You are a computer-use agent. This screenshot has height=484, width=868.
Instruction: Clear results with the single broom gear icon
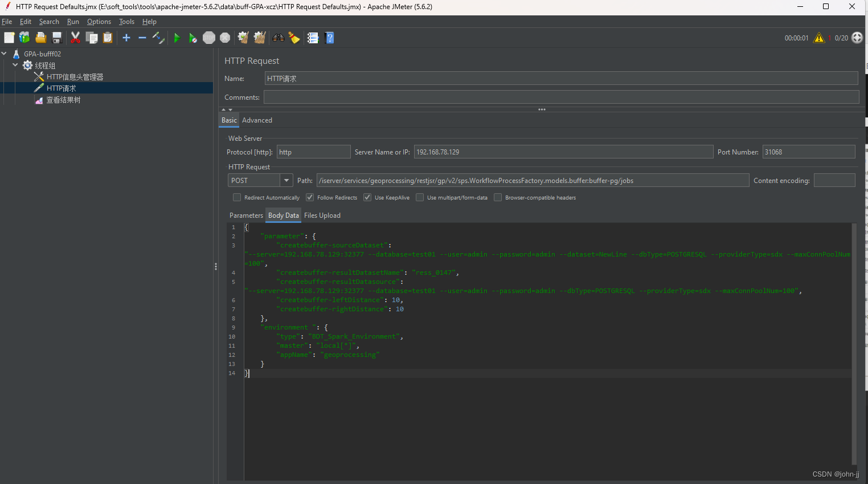coord(243,38)
